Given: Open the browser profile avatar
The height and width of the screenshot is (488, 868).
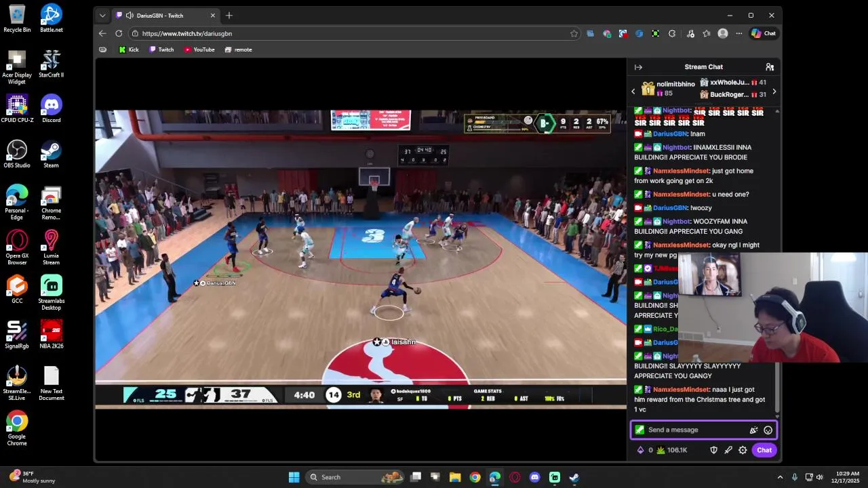Looking at the screenshot, I should coord(723,33).
